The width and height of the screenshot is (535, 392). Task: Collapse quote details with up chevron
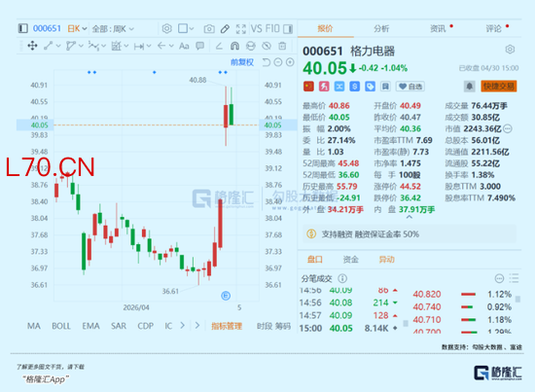tap(410, 217)
